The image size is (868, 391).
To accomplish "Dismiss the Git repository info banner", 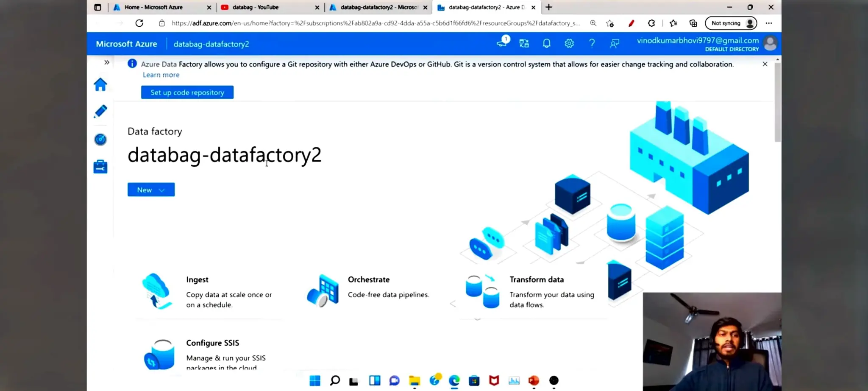I will [765, 64].
